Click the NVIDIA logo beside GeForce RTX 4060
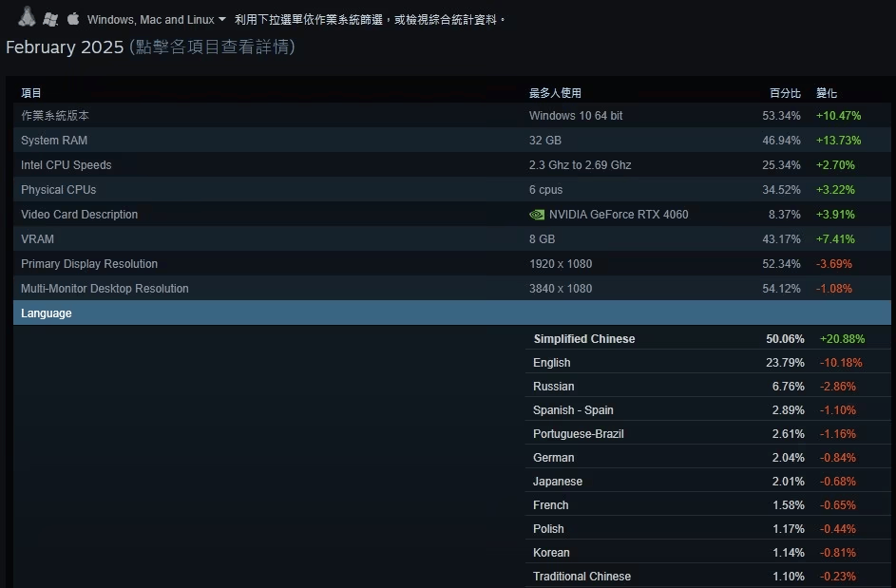Screen dimensions: 896x588 click(x=537, y=215)
